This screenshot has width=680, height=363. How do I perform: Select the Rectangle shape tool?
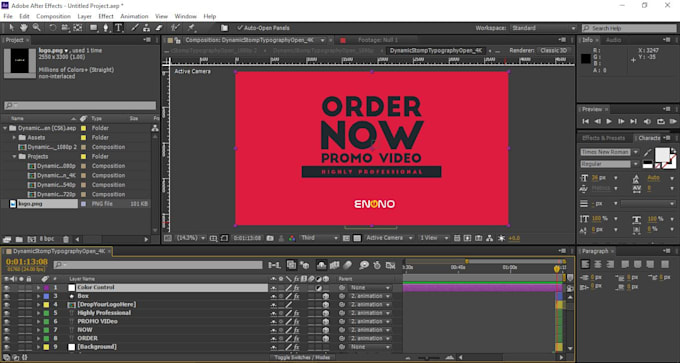(x=93, y=28)
